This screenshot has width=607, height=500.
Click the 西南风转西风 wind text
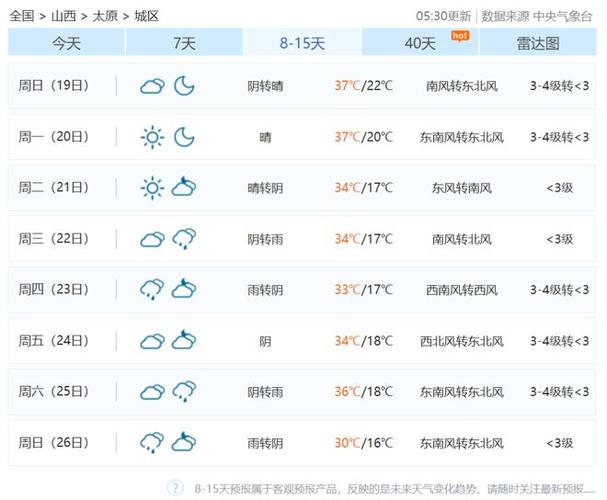click(462, 290)
